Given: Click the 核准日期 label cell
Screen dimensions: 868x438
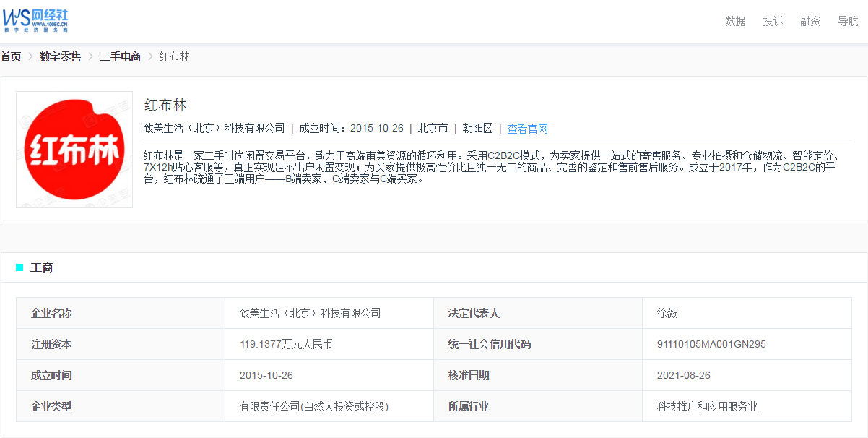Looking at the screenshot, I should click(x=538, y=375).
